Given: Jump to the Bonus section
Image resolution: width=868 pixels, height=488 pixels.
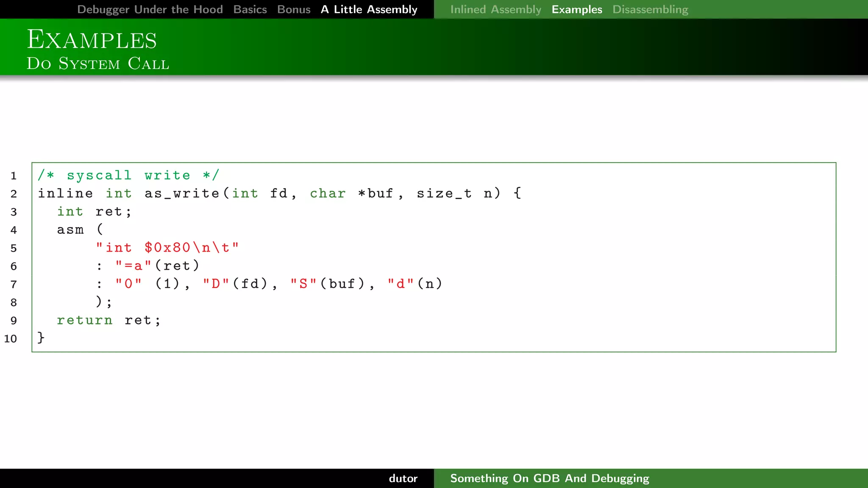Looking at the screenshot, I should click(294, 9).
